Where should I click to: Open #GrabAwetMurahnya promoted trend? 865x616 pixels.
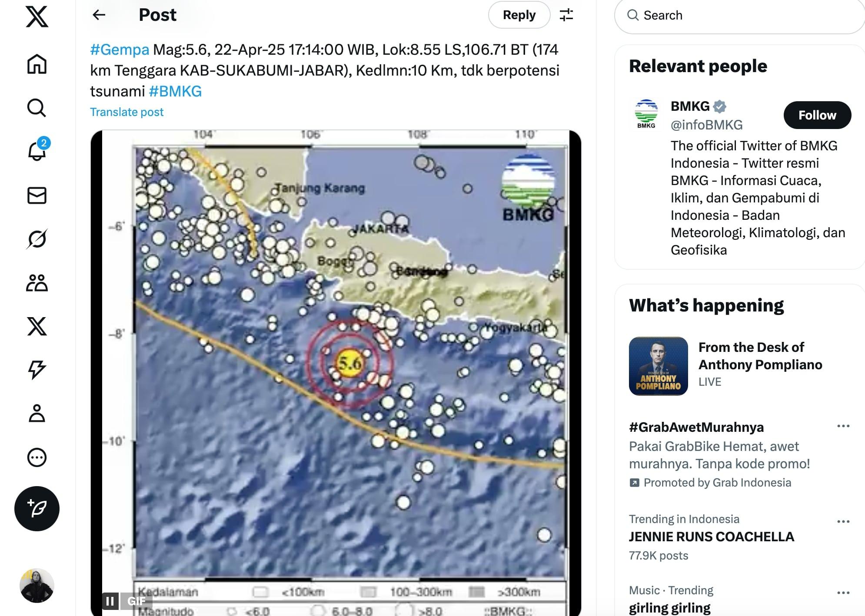click(696, 427)
